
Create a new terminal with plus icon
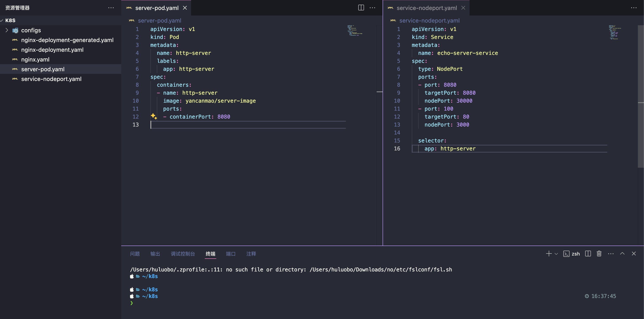click(548, 254)
